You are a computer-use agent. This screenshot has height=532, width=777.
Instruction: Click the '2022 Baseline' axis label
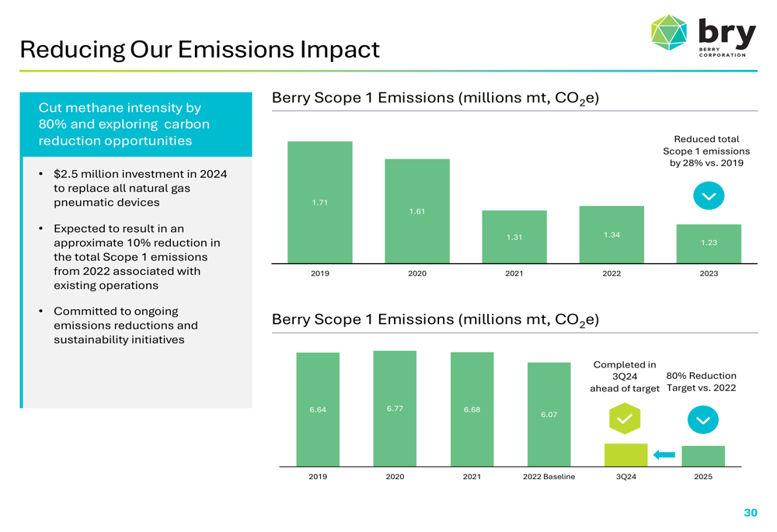pos(549,477)
